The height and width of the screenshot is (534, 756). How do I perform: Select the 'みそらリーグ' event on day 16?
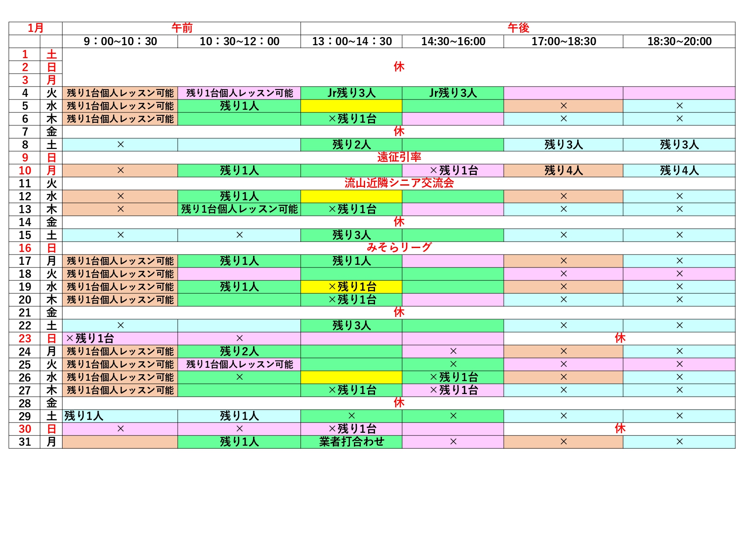click(399, 248)
